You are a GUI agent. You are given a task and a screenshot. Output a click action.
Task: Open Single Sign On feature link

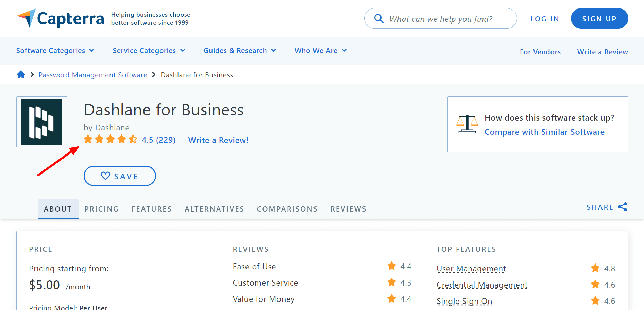click(464, 301)
